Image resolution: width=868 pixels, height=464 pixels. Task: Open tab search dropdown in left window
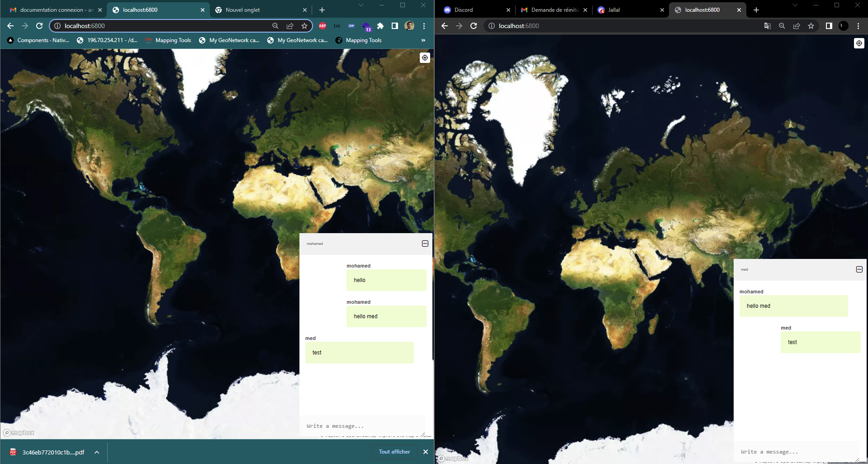pos(361,5)
